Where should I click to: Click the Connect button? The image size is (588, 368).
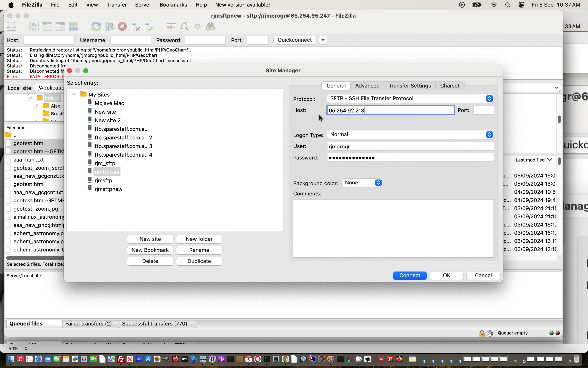410,276
